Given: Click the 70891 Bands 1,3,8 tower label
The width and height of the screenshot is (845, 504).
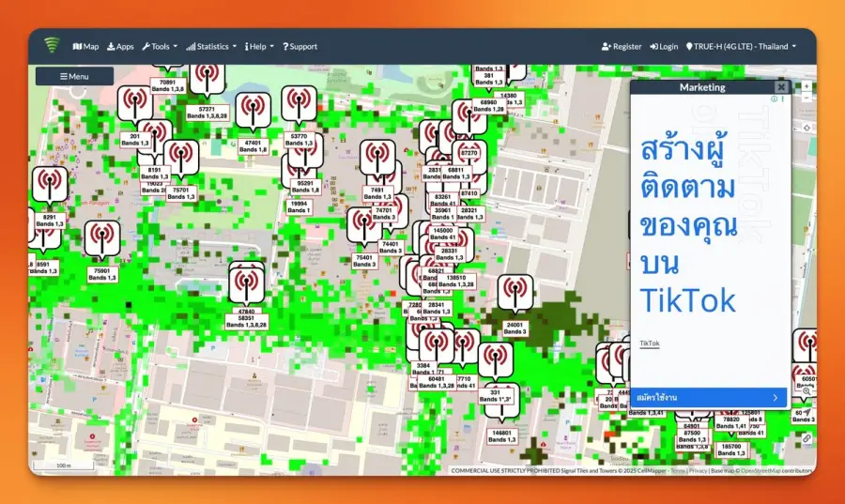Looking at the screenshot, I should [x=168, y=85].
